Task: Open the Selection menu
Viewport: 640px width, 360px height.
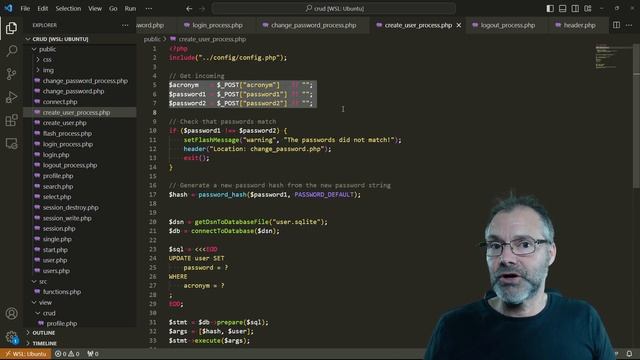Action: pos(68,9)
